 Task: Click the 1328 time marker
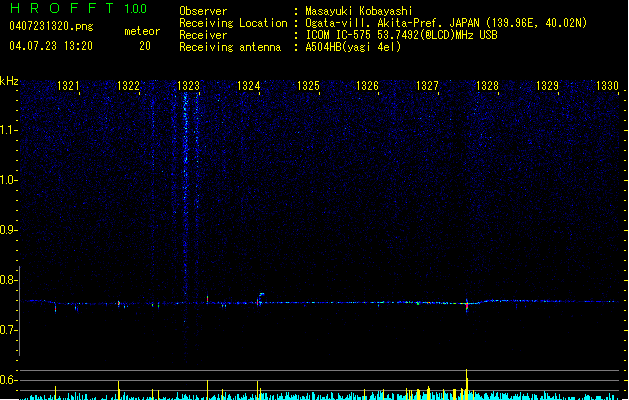[487, 86]
